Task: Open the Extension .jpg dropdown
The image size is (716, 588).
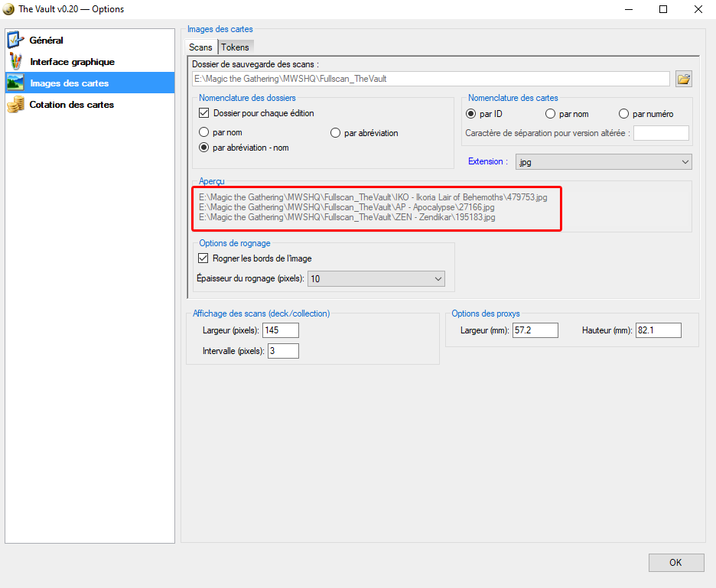Action: (604, 161)
